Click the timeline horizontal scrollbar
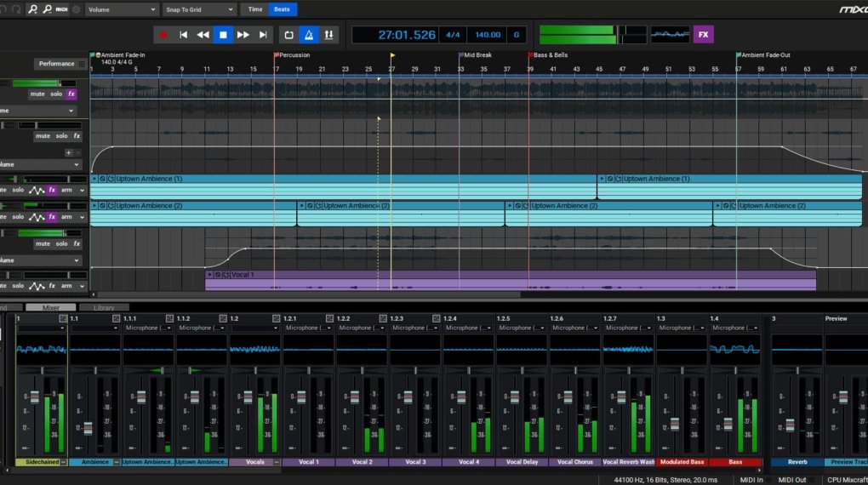The height and width of the screenshot is (485, 868). click(309, 294)
